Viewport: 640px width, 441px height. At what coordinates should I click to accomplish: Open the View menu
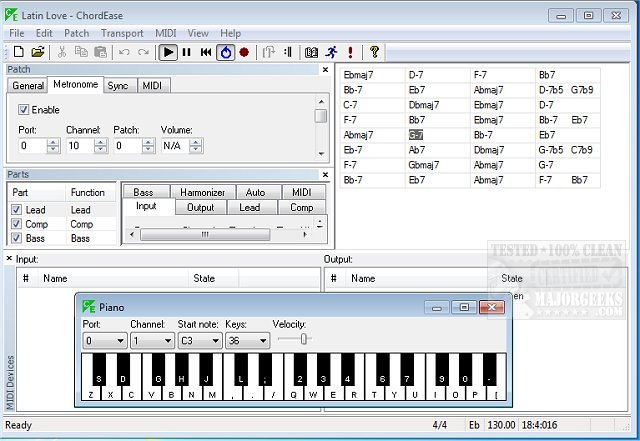198,33
